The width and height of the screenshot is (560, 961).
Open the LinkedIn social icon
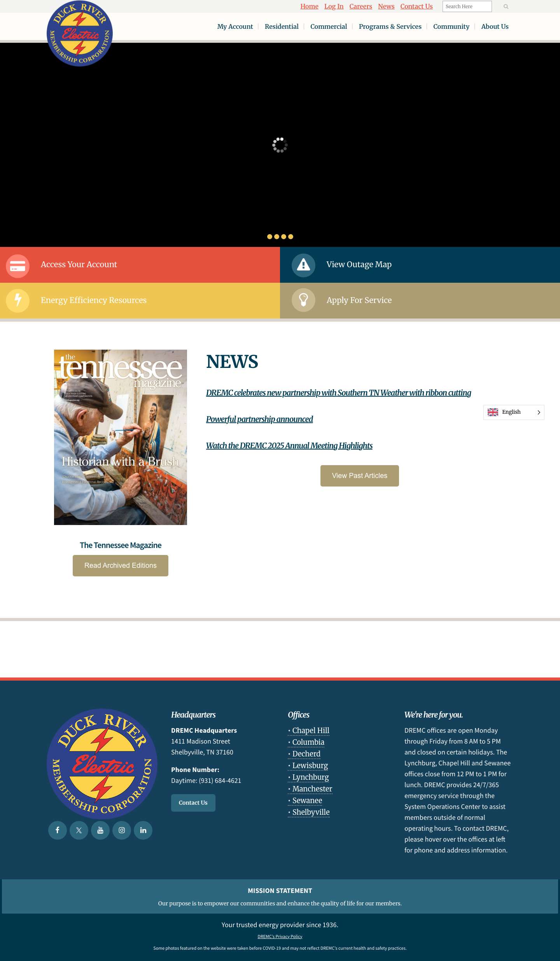point(143,830)
